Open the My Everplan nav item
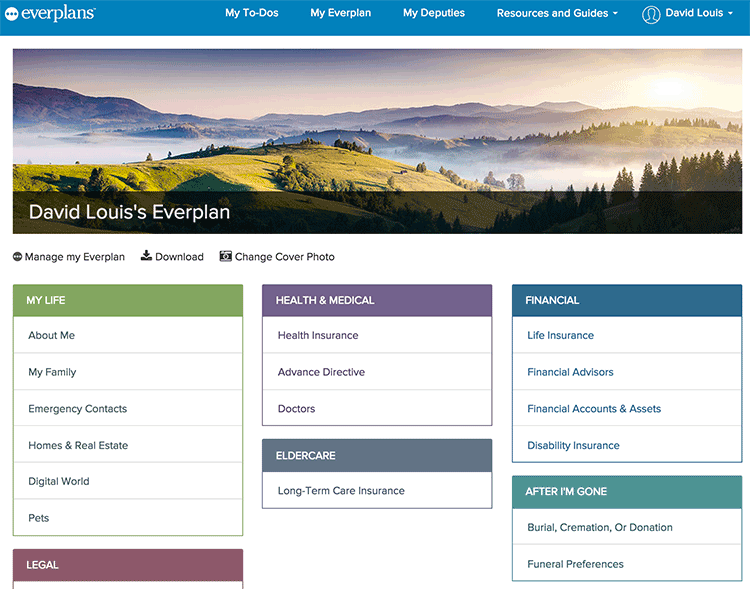This screenshot has width=750, height=589. point(341,13)
